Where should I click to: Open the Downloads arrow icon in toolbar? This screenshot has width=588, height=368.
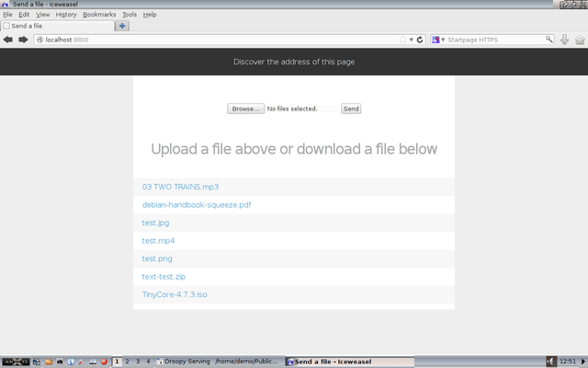click(x=564, y=40)
